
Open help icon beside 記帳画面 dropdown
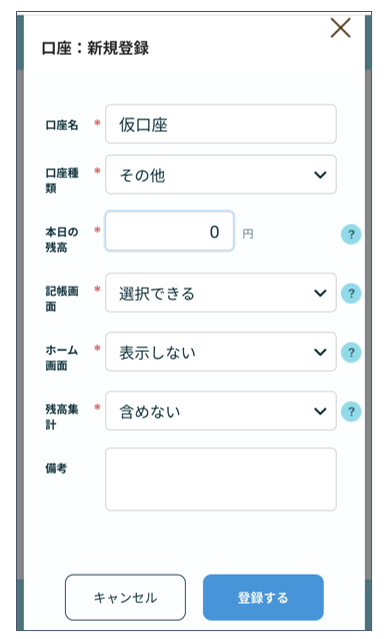tap(351, 293)
